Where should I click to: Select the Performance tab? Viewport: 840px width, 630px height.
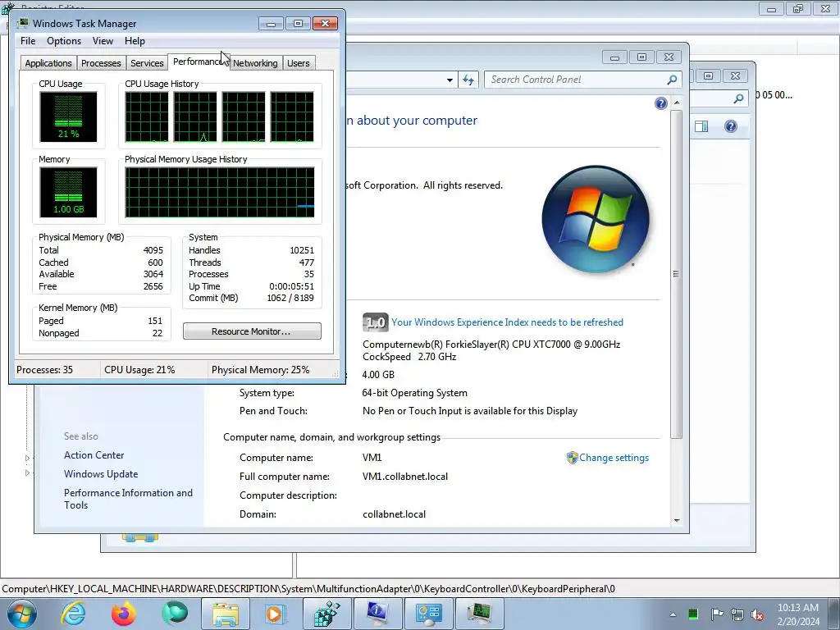click(199, 62)
